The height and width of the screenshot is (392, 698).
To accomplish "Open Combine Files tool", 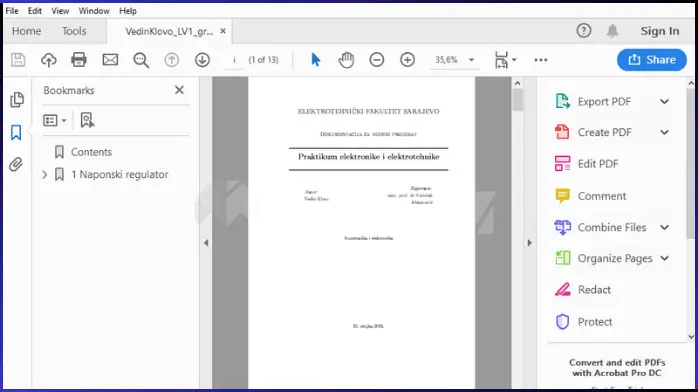I will click(612, 227).
